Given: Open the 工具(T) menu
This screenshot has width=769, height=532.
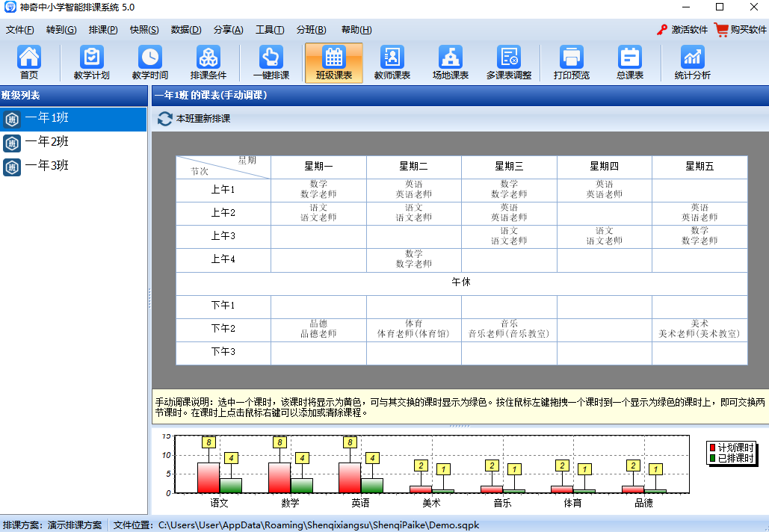Looking at the screenshot, I should (270, 30).
